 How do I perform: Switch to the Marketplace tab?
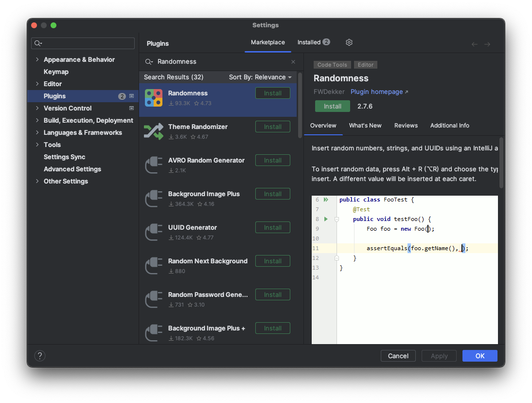267,42
